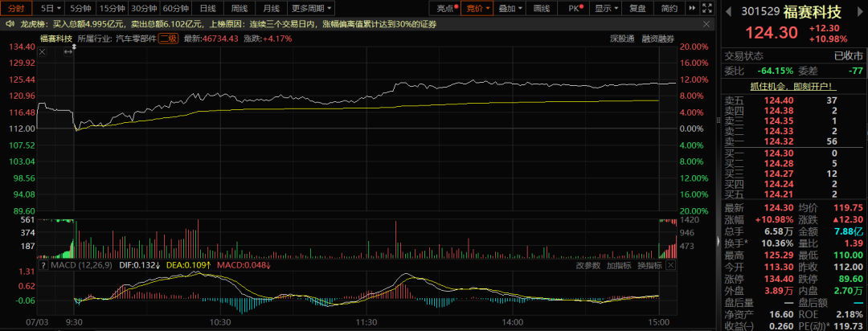Switch to the 5分钟 chart
Image resolution: width=868 pixels, height=331 pixels.
click(81, 8)
